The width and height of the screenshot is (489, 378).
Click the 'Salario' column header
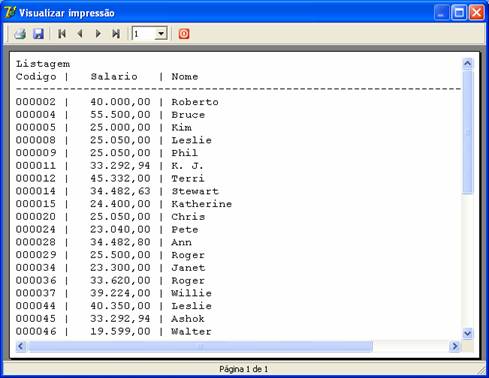tap(114, 77)
